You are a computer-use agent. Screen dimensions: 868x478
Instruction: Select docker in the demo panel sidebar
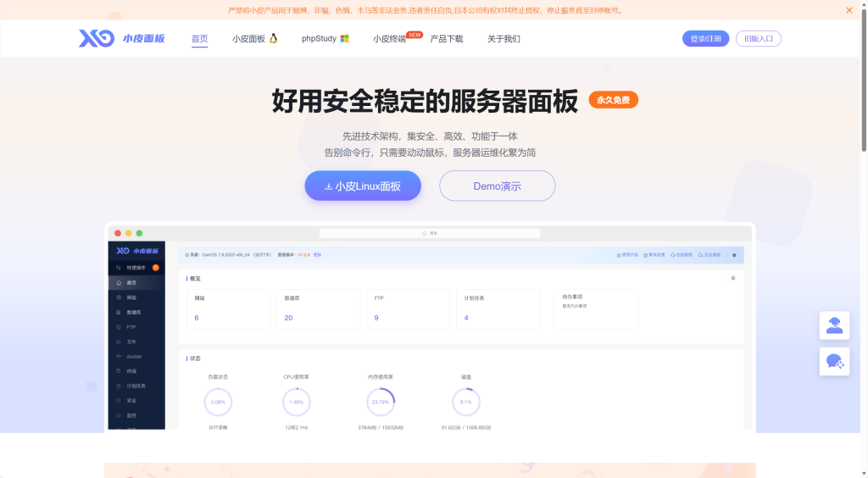134,356
